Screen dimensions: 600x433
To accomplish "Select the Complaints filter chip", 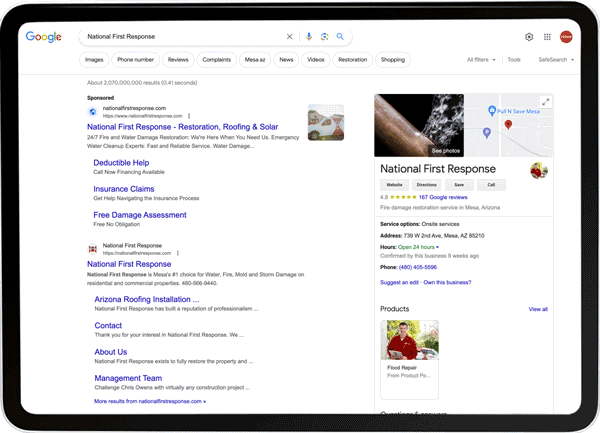I will [x=217, y=60].
